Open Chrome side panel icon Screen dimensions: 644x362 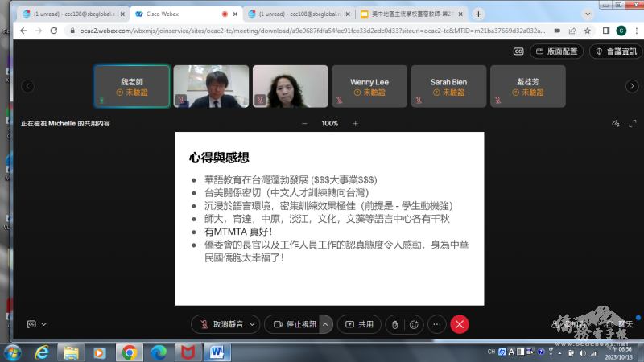click(x=606, y=31)
